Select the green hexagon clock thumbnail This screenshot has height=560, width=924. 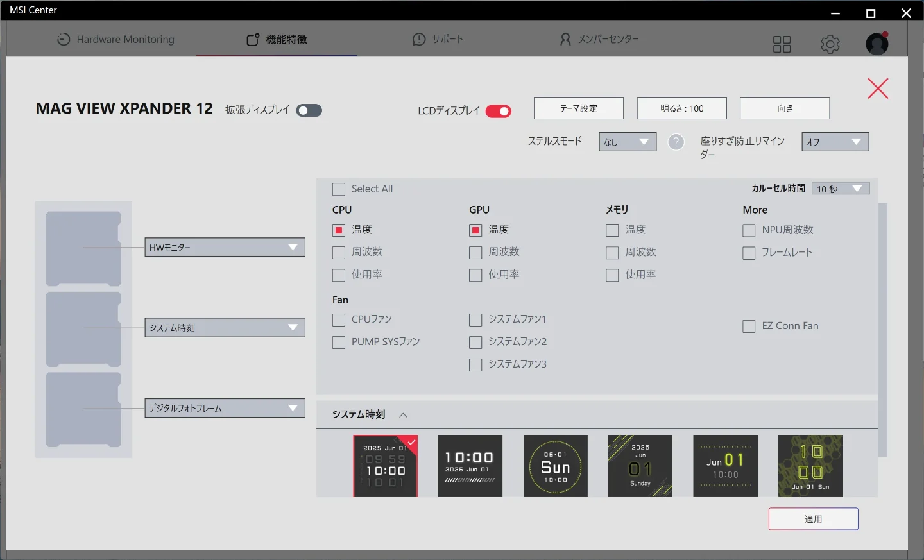(x=810, y=466)
